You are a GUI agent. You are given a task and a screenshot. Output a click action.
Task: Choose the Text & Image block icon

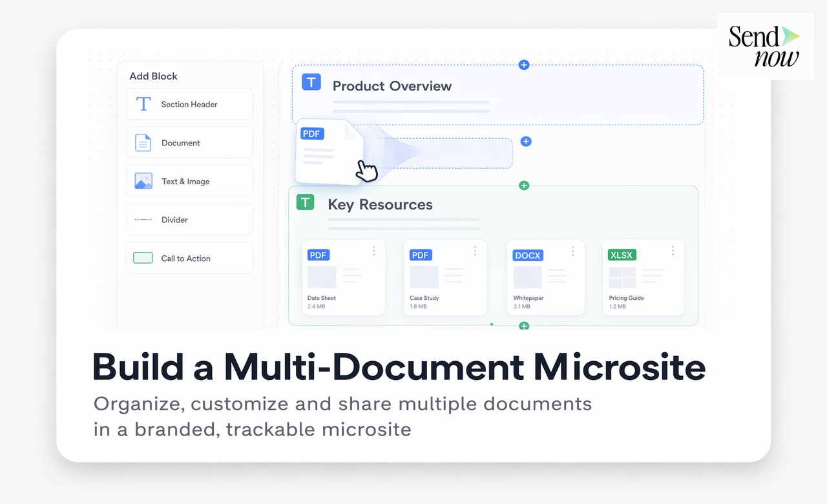[143, 181]
